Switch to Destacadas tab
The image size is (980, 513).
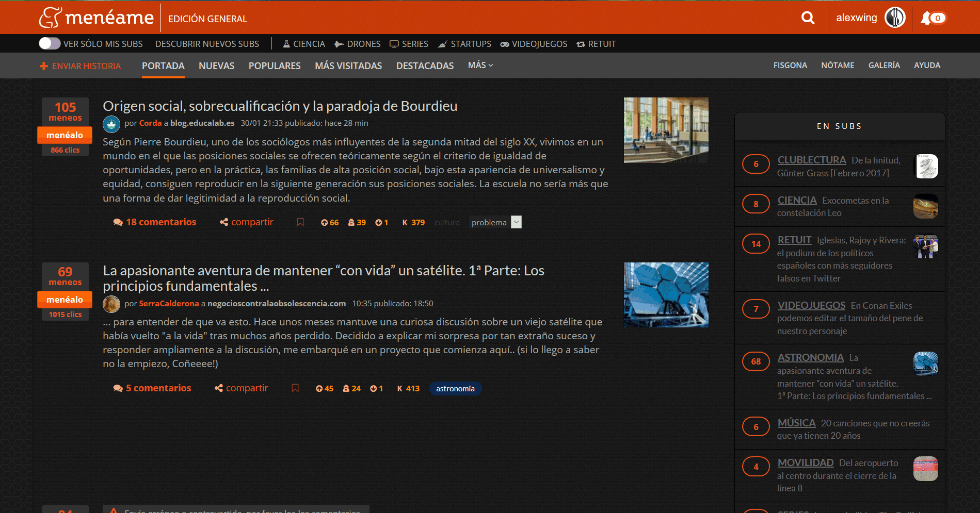pyautogui.click(x=425, y=65)
